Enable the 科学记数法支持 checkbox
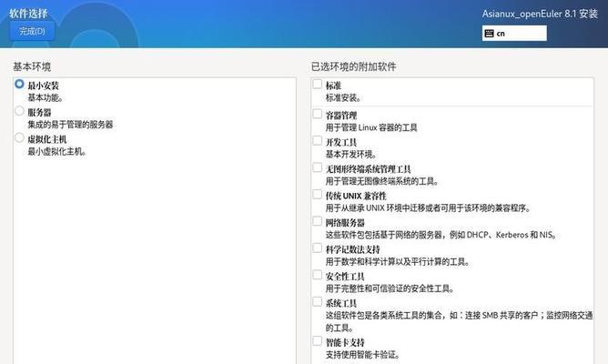This screenshot has width=608, height=364. click(317, 248)
